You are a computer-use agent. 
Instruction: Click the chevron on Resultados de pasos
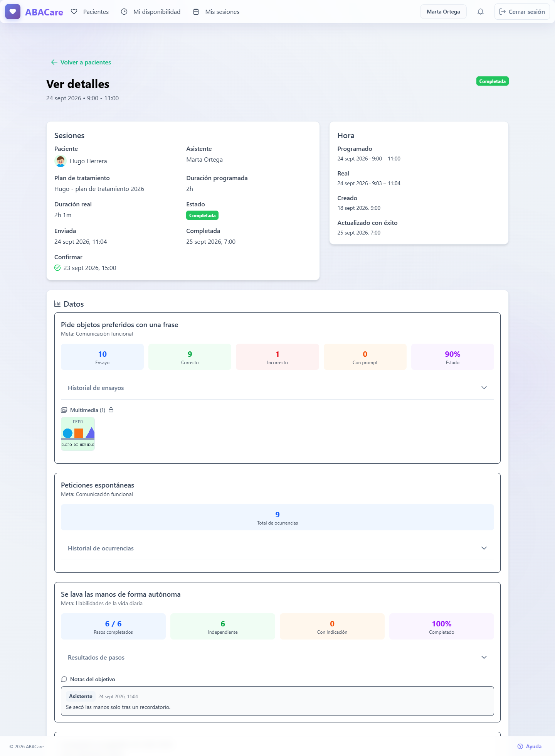(x=484, y=657)
